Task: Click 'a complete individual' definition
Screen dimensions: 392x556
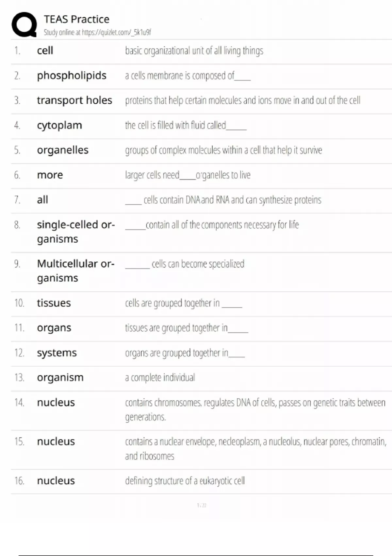Action: tap(160, 378)
